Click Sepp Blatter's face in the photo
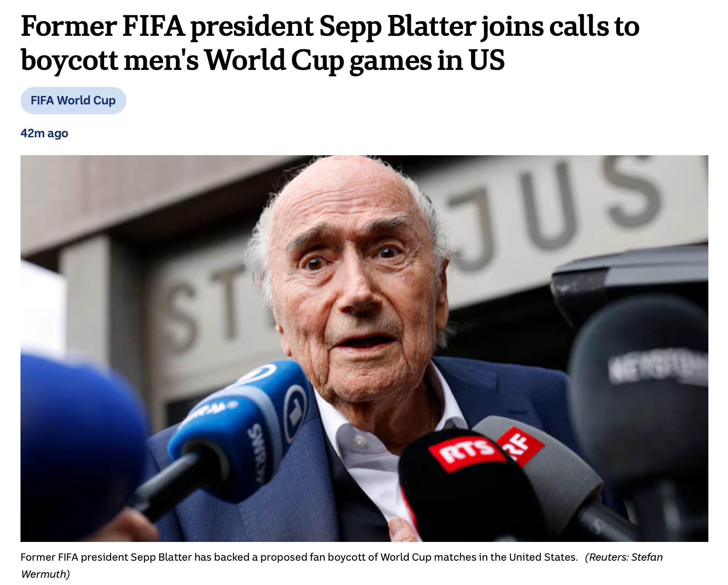728x585 pixels. (x=354, y=281)
